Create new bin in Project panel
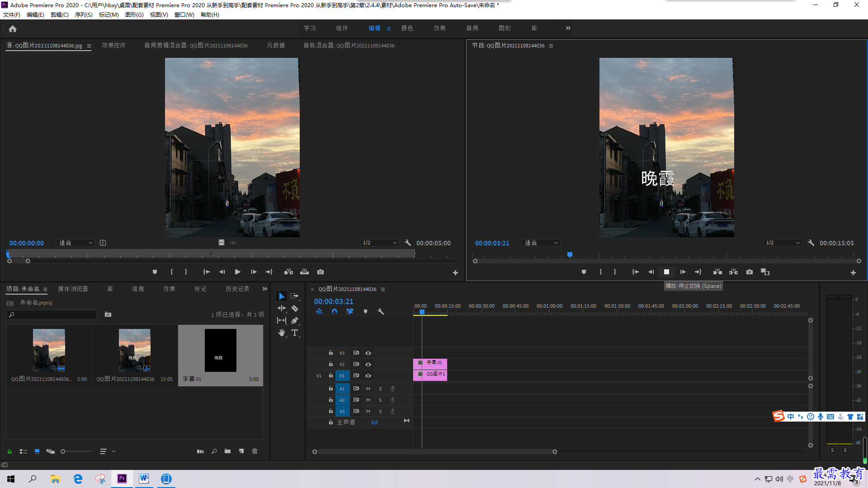The image size is (868, 488). (x=227, y=451)
